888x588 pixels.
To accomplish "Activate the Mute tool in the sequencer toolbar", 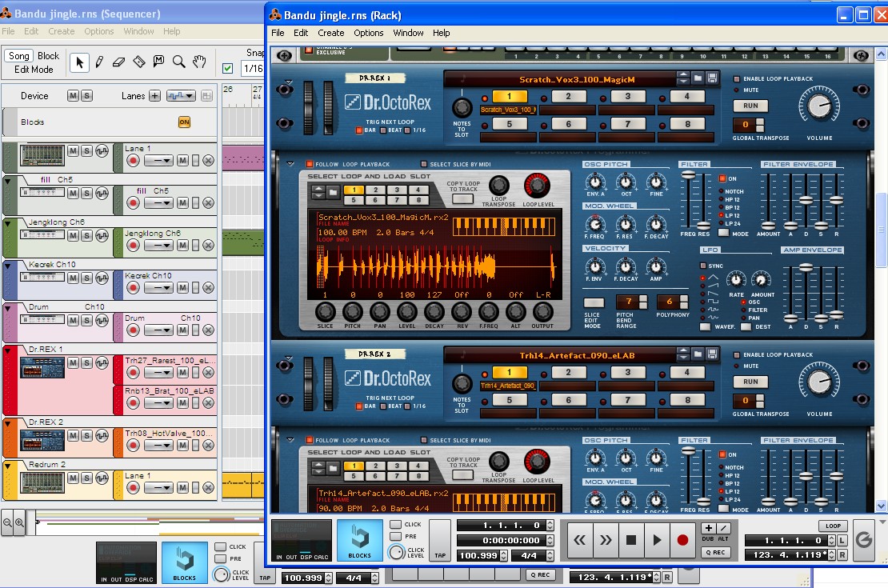I will coord(158,61).
